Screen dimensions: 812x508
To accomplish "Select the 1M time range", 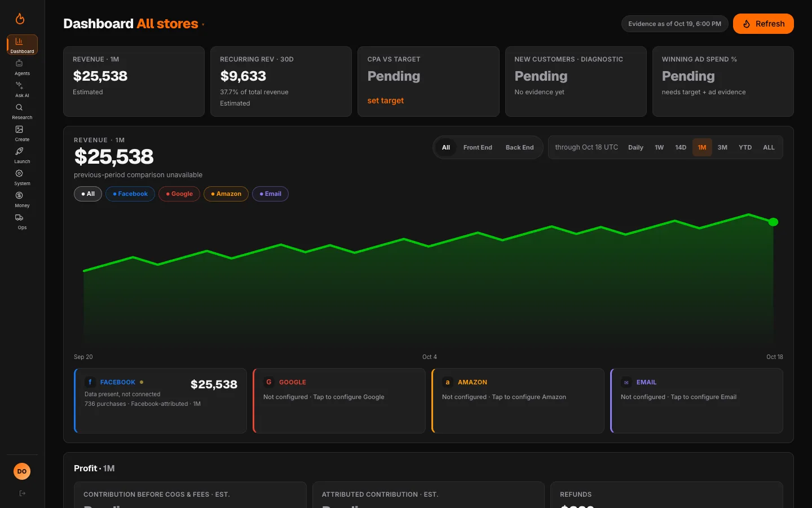I will (x=702, y=147).
